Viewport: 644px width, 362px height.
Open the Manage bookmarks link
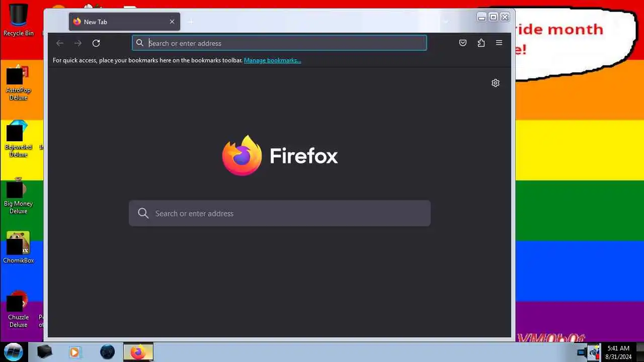(x=273, y=60)
